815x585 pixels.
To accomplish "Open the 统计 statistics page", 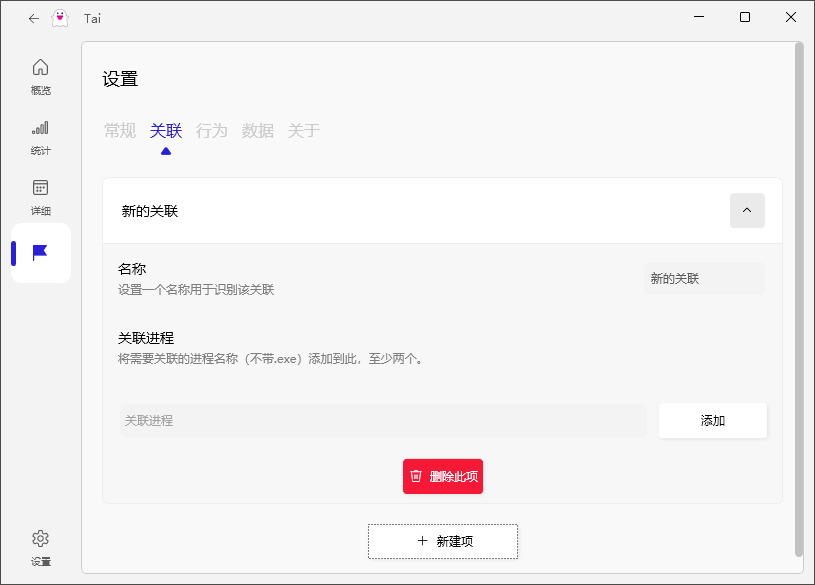I will point(41,137).
